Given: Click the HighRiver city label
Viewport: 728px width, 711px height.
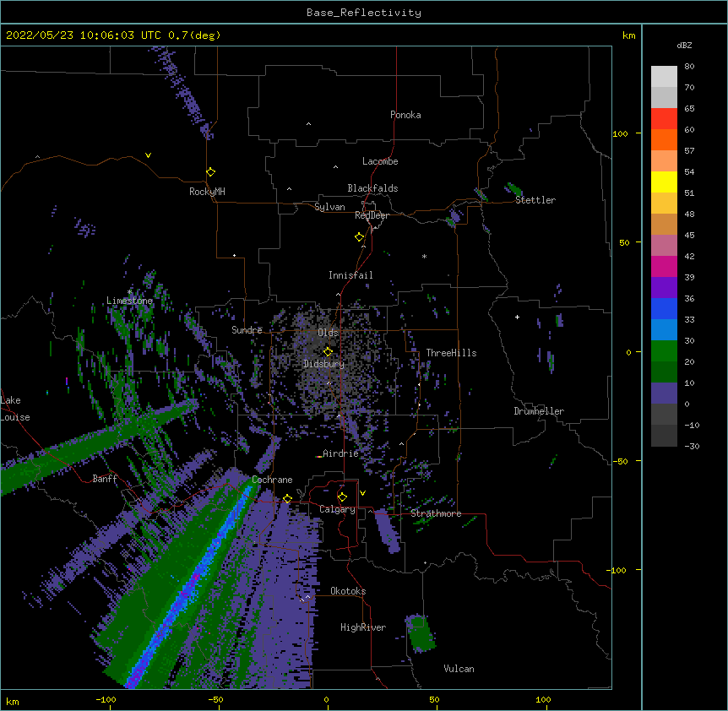Looking at the screenshot, I should tap(363, 627).
